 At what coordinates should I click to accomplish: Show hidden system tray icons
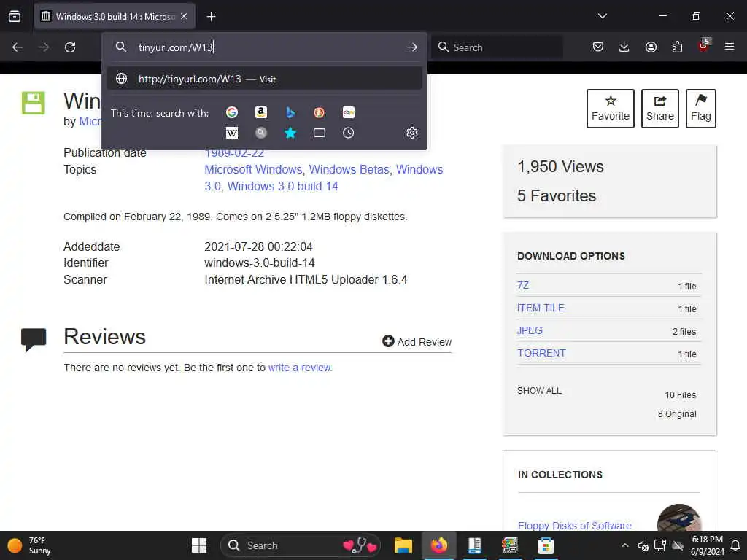tap(625, 545)
